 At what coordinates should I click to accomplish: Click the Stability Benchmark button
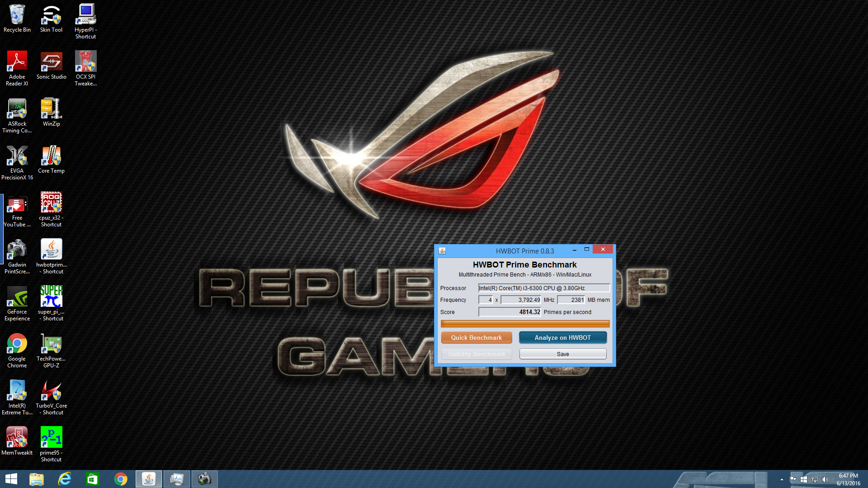[x=476, y=354]
